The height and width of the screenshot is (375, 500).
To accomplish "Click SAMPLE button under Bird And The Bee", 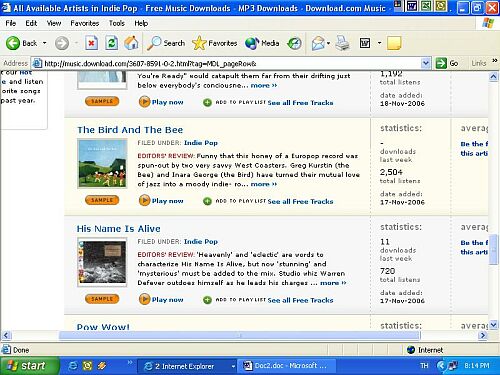I will tap(102, 200).
